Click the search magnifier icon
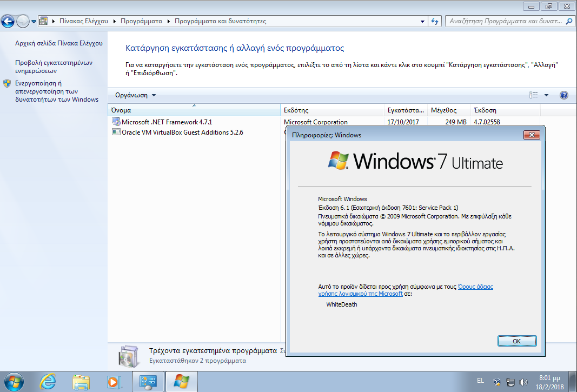This screenshot has height=392, width=577. [x=569, y=21]
